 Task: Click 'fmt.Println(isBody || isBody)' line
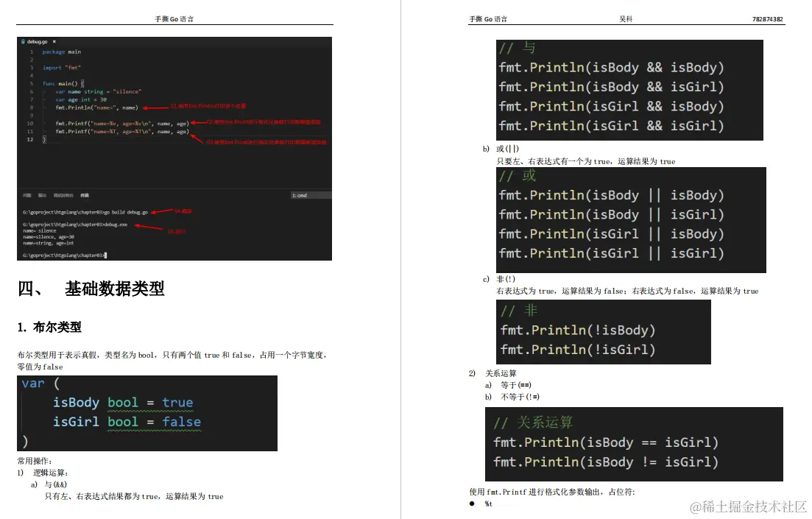(611, 195)
